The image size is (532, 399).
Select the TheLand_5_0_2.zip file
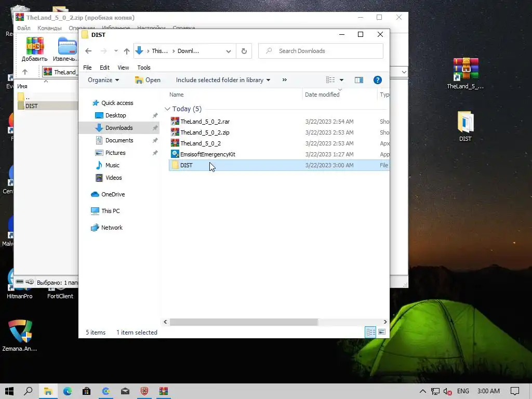[205, 132]
